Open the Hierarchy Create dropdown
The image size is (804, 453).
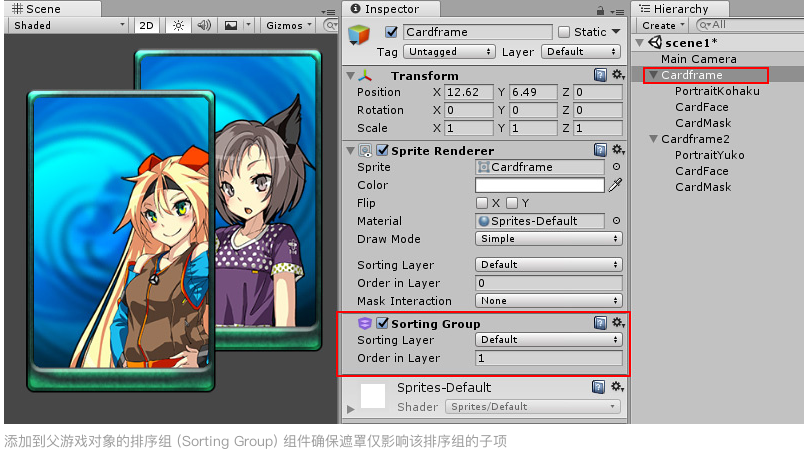662,25
